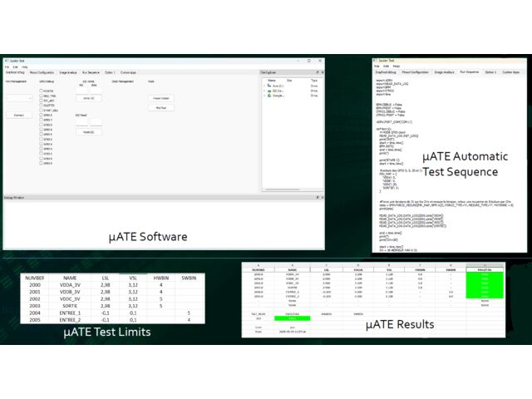Open the Port Management combo box
The height and width of the screenshot is (399, 532).
point(18,98)
